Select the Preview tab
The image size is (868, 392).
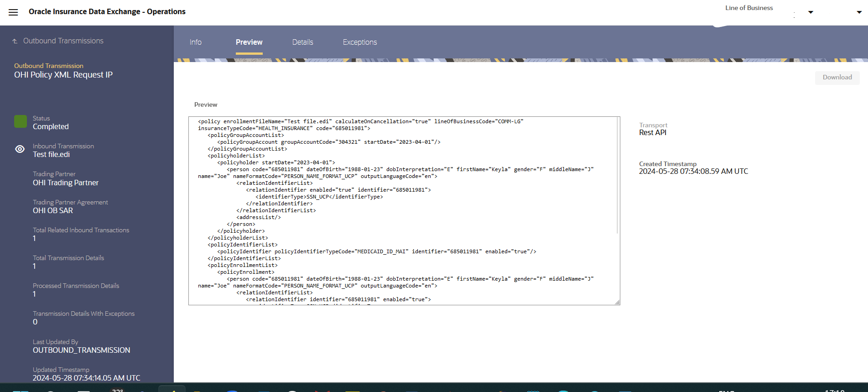click(x=249, y=42)
